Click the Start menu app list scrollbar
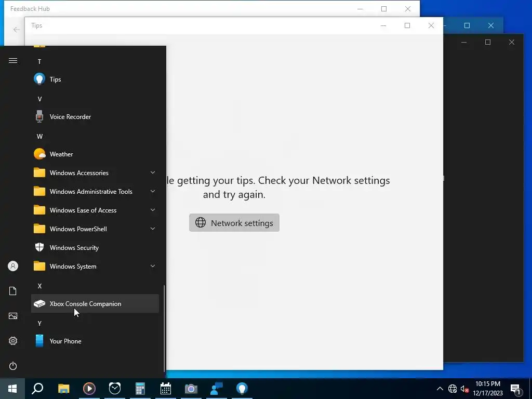532x399 pixels. [164, 328]
